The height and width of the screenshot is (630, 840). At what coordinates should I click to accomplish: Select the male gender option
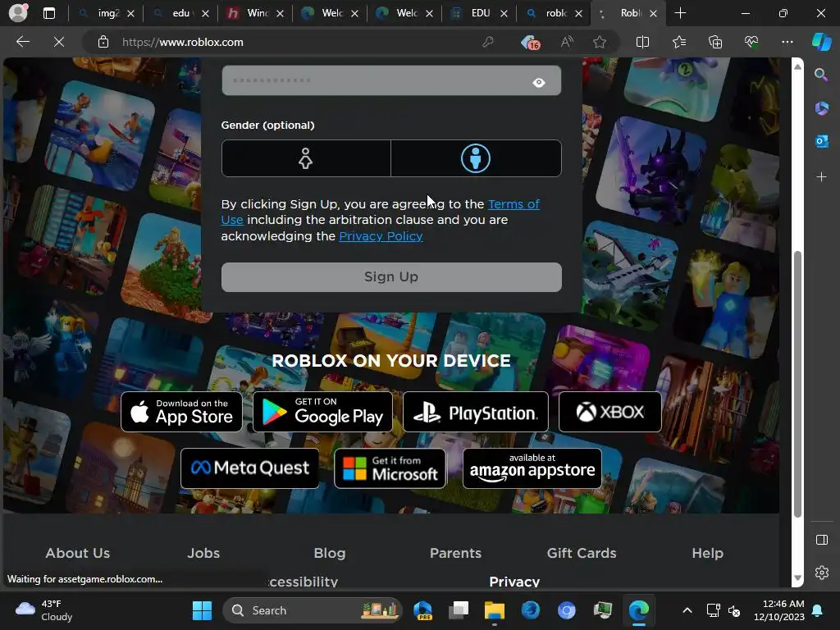(x=476, y=158)
